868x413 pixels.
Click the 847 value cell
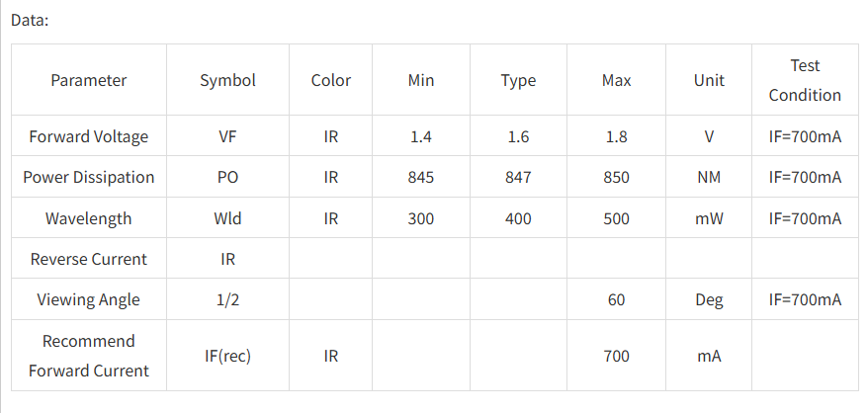point(518,178)
